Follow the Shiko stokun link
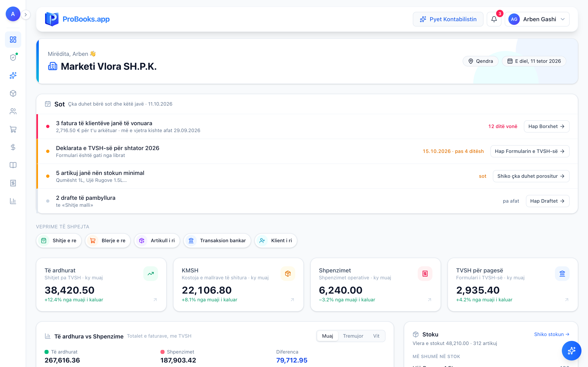 pos(551,334)
